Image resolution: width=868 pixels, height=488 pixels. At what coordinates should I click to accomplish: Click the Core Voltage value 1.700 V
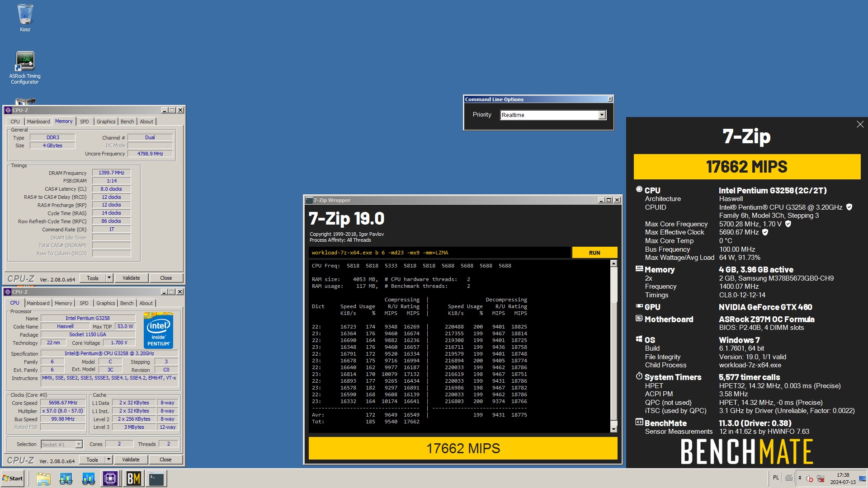coord(119,343)
